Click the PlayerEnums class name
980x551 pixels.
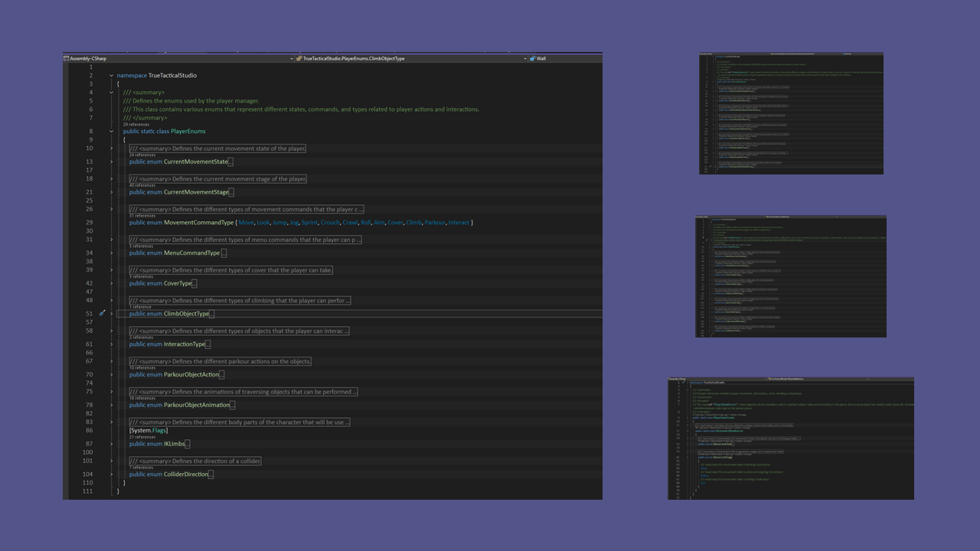188,132
